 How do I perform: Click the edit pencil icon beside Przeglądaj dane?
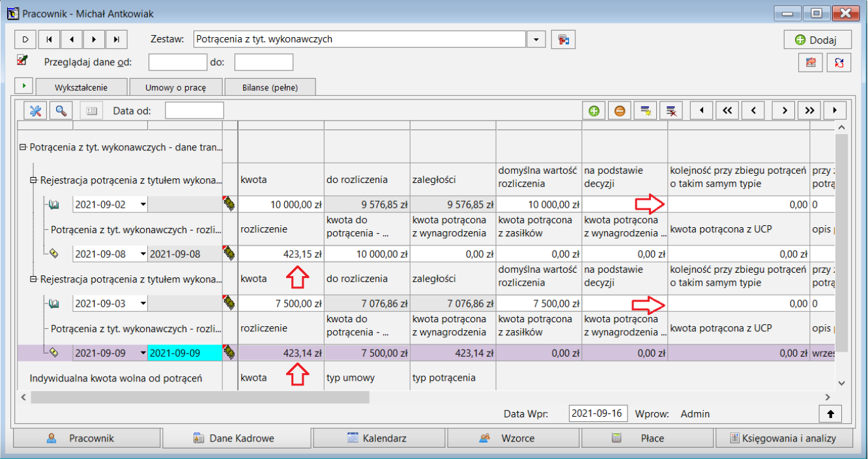tap(22, 61)
